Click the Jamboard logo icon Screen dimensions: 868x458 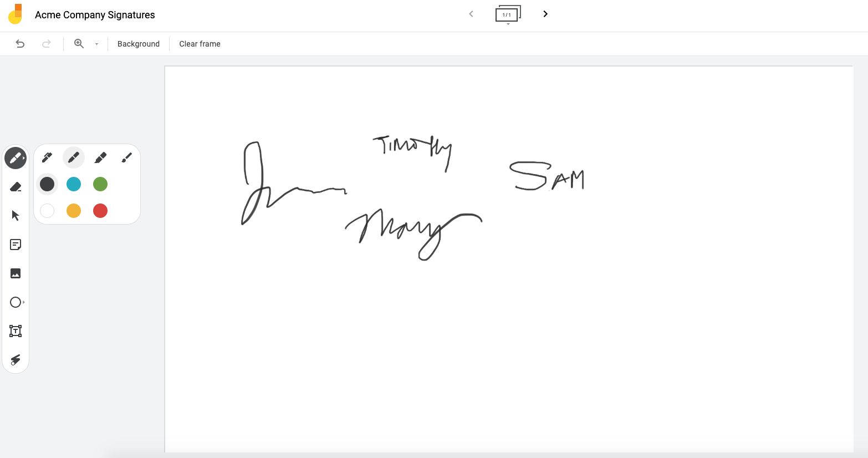click(16, 14)
